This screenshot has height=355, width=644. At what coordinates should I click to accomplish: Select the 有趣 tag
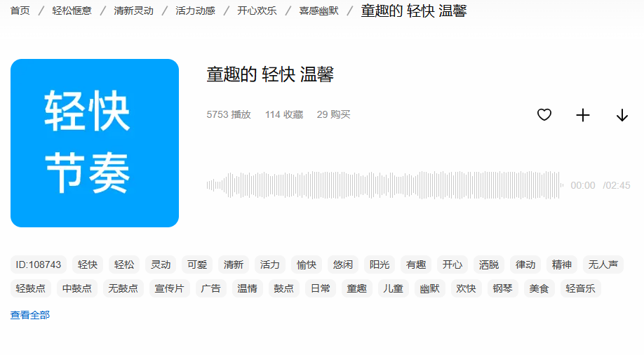(416, 264)
